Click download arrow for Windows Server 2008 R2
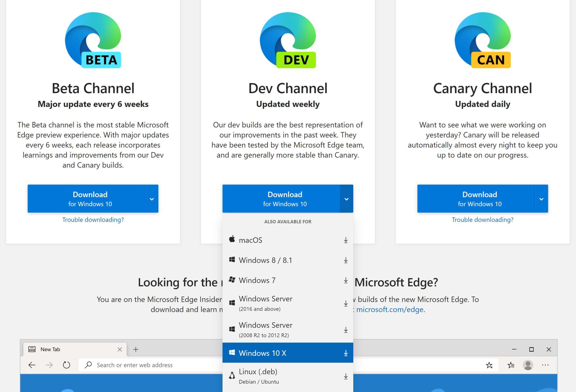The width and height of the screenshot is (576, 392). click(346, 330)
